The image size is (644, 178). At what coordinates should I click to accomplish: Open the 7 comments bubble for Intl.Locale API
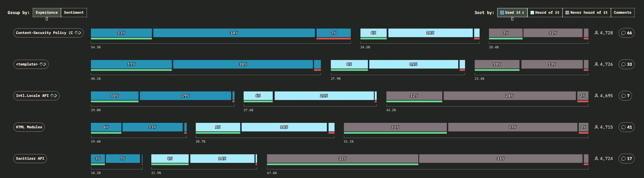pyautogui.click(x=625, y=96)
